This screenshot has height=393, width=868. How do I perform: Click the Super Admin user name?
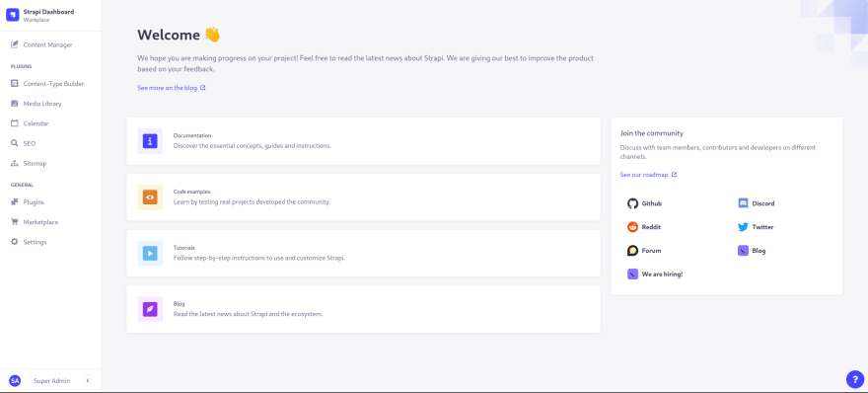[x=52, y=381]
